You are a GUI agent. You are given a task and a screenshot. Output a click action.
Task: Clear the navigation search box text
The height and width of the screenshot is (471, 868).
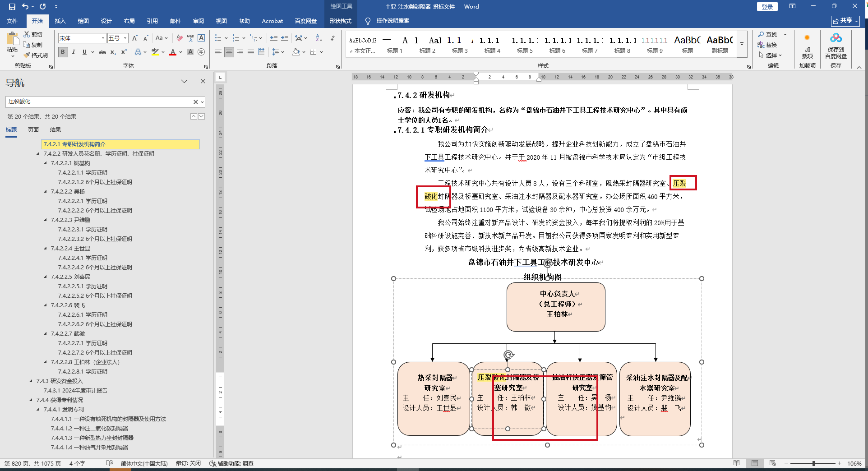(195, 102)
